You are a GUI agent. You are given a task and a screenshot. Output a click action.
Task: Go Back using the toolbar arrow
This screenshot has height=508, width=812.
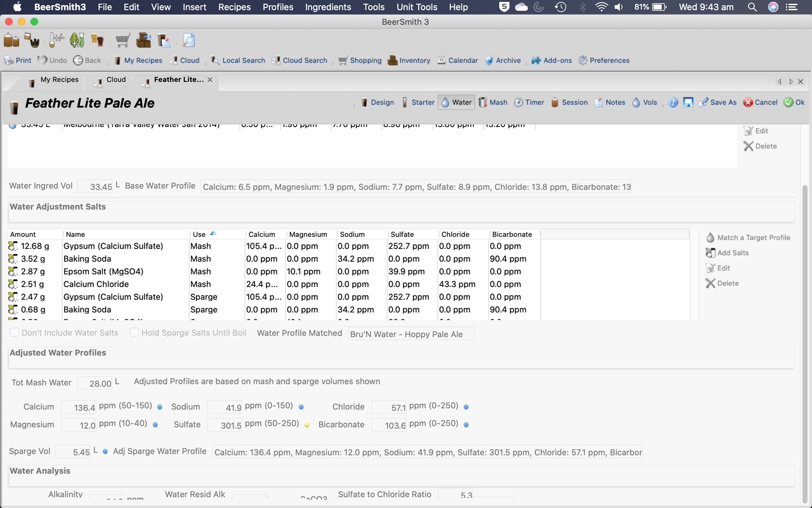point(87,60)
